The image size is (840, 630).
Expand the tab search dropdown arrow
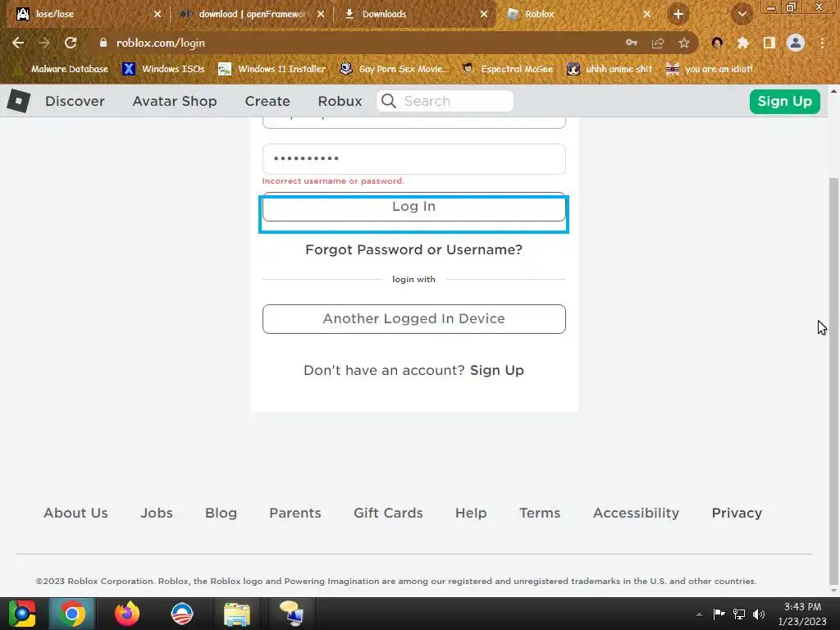click(742, 15)
